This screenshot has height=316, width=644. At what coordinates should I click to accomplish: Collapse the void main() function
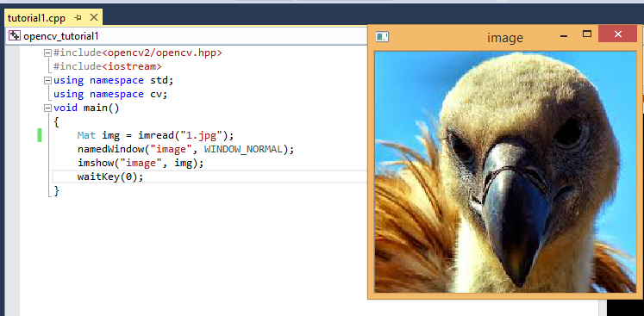point(47,108)
